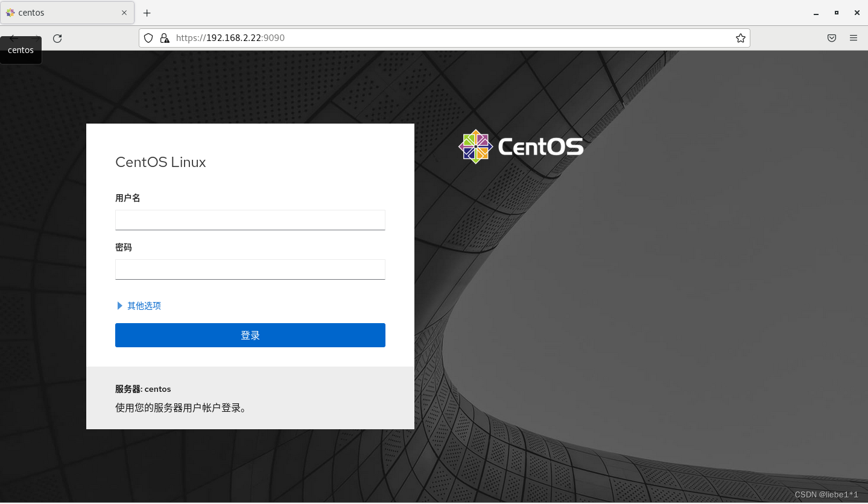Click the 使用您的服务器用户帐户登录 text
The height and width of the screenshot is (504, 868).
pos(181,408)
